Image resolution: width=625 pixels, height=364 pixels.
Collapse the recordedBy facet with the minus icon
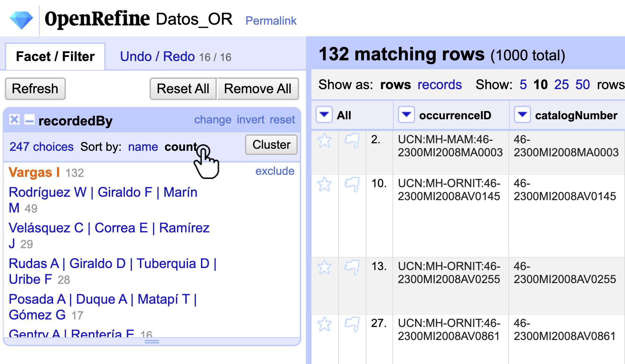click(x=30, y=120)
